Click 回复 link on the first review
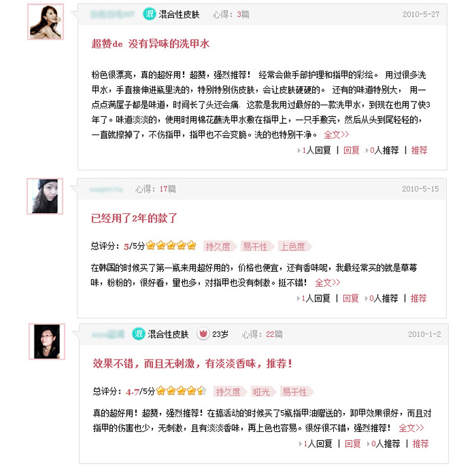 (351, 150)
